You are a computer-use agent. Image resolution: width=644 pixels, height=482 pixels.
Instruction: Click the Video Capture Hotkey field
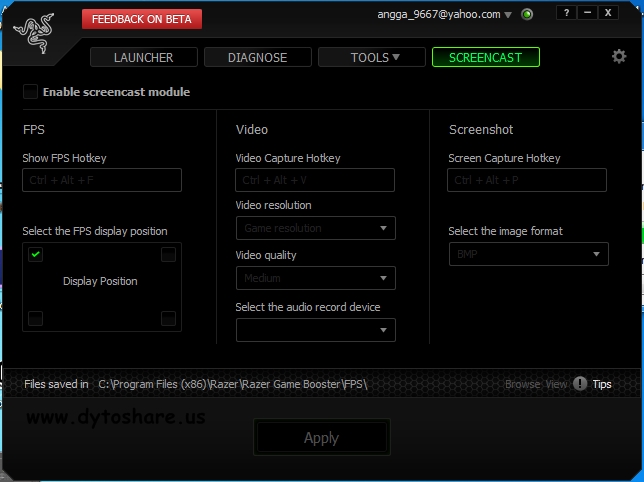tap(315, 180)
